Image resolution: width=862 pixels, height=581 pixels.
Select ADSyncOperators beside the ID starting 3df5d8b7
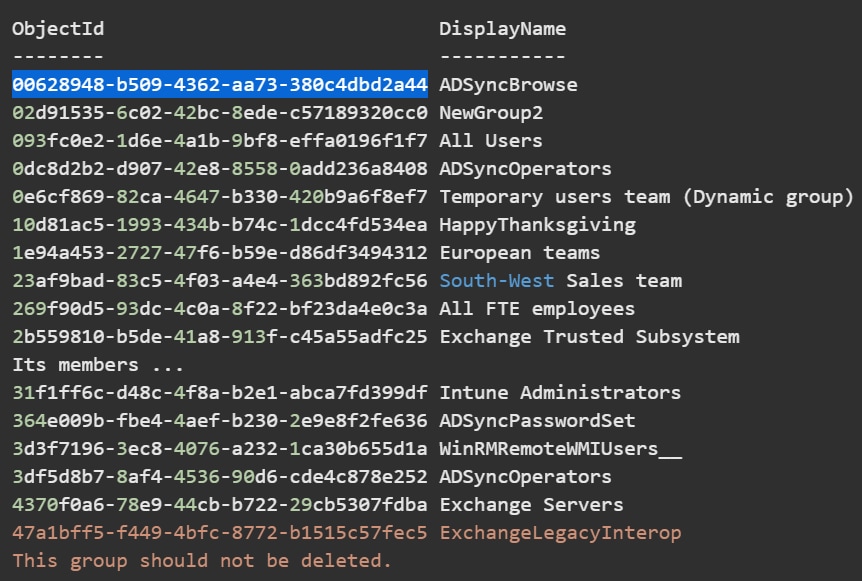click(x=526, y=477)
